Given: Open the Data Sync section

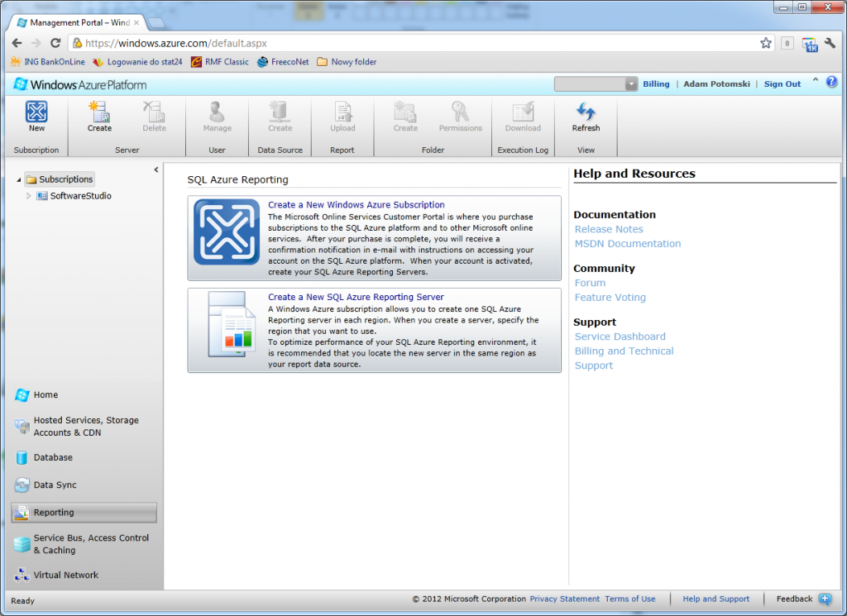Looking at the screenshot, I should coord(58,485).
